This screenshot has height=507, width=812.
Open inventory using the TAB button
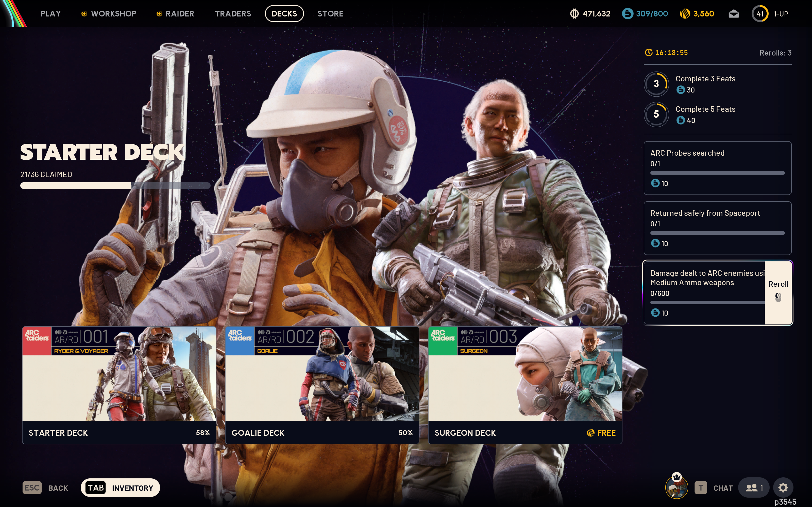[x=96, y=487]
